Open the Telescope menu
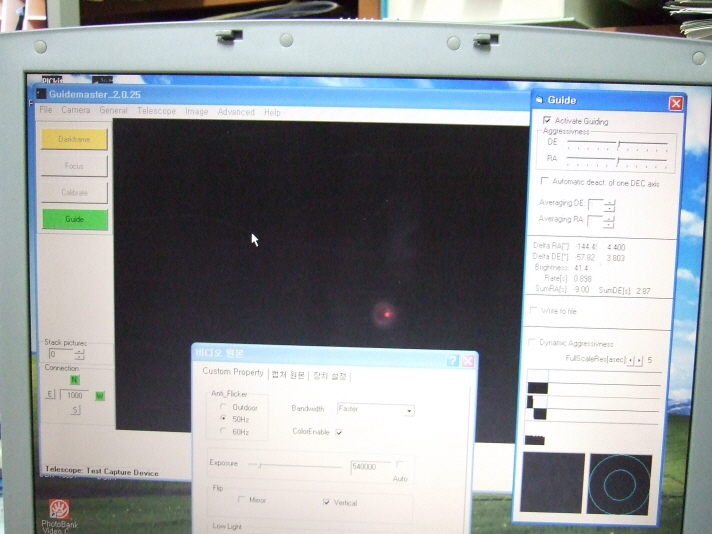The image size is (712, 534). tap(156, 112)
